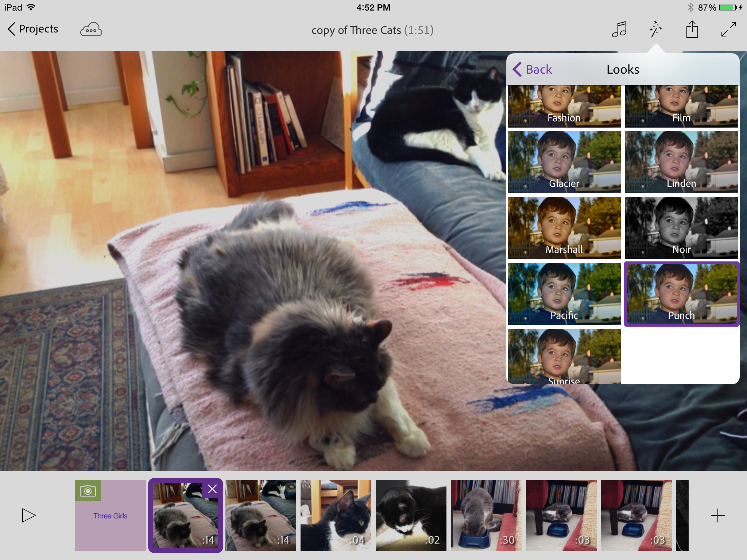Tap the magic wand looks icon
This screenshot has width=747, height=560.
pyautogui.click(x=655, y=29)
